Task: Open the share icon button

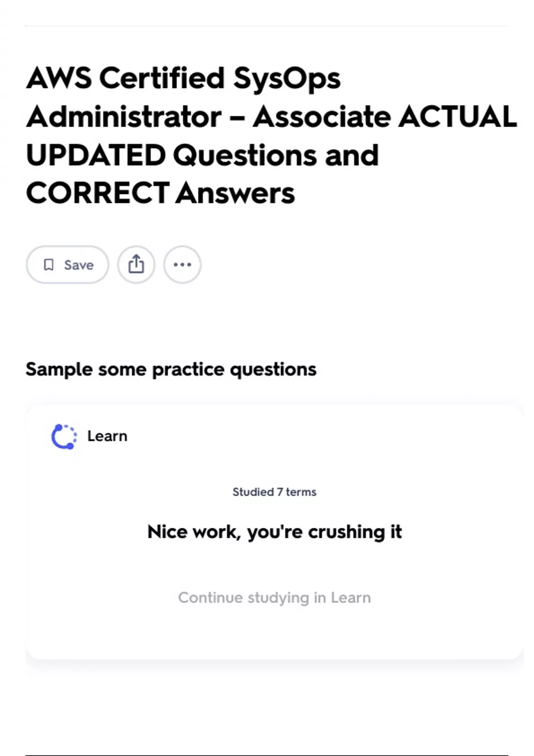Action: (136, 265)
